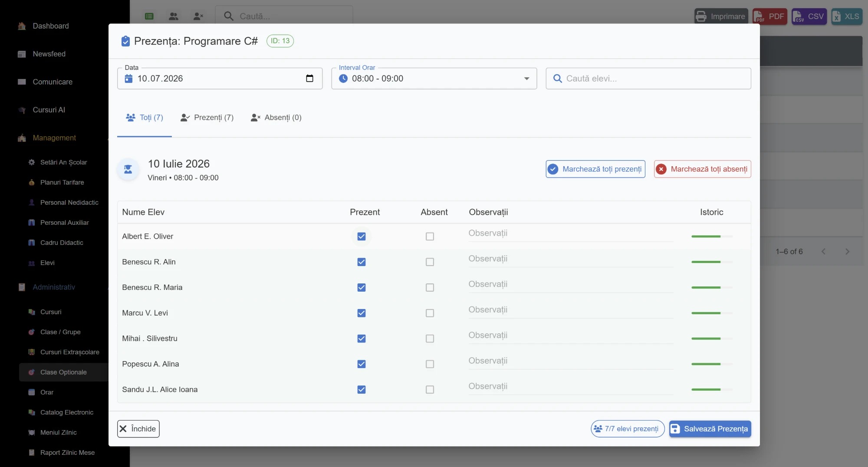Open Elevi in the sidebar
Screen dimensions: 868x467
point(47,263)
